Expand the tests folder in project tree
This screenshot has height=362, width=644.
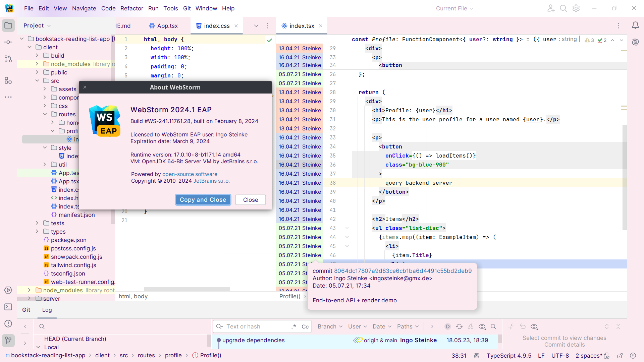pos(37,223)
